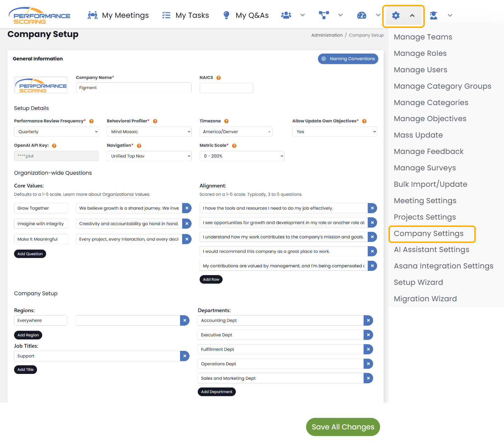Open the Metric Scale dropdown
The width and height of the screenshot is (504, 443).
pos(242,156)
